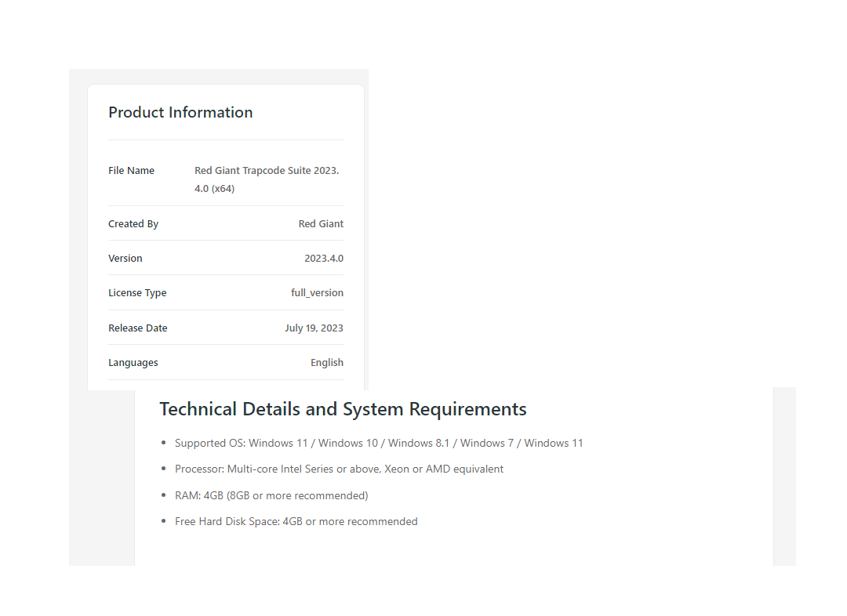Click the Processor requirement line
Screen dimensions: 847x616
[339, 469]
